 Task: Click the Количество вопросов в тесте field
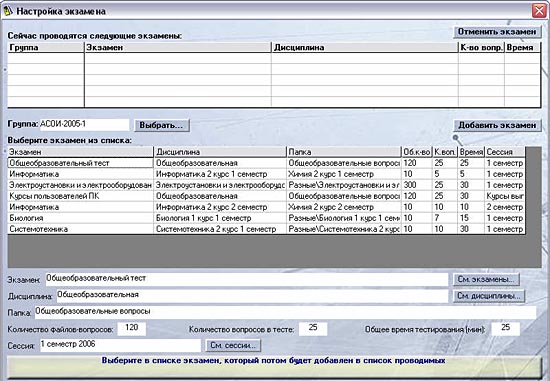click(313, 329)
